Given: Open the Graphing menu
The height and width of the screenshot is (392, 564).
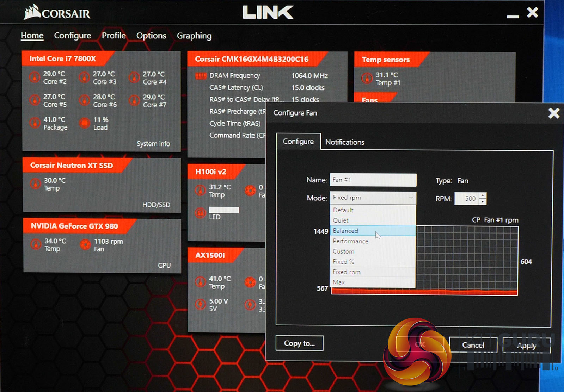Looking at the screenshot, I should tap(194, 36).
